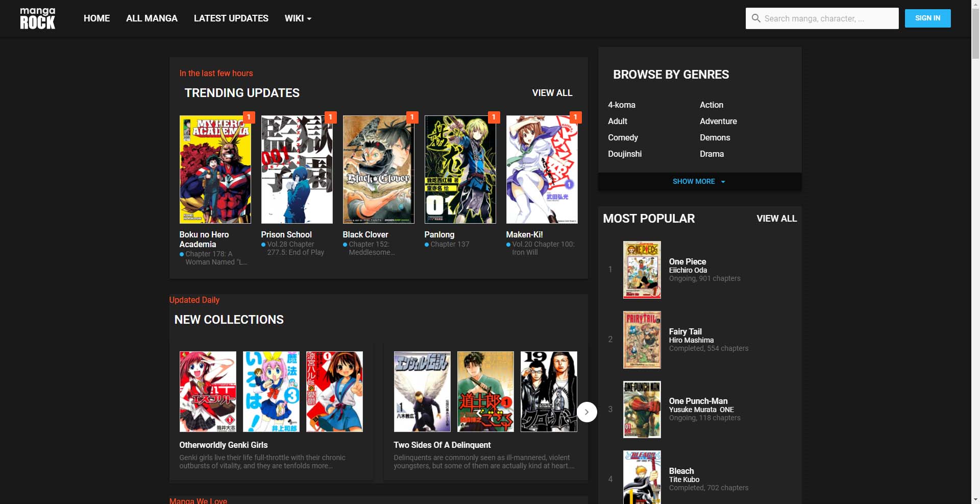Click the WIKI dropdown caret
The image size is (980, 504).
click(x=309, y=19)
